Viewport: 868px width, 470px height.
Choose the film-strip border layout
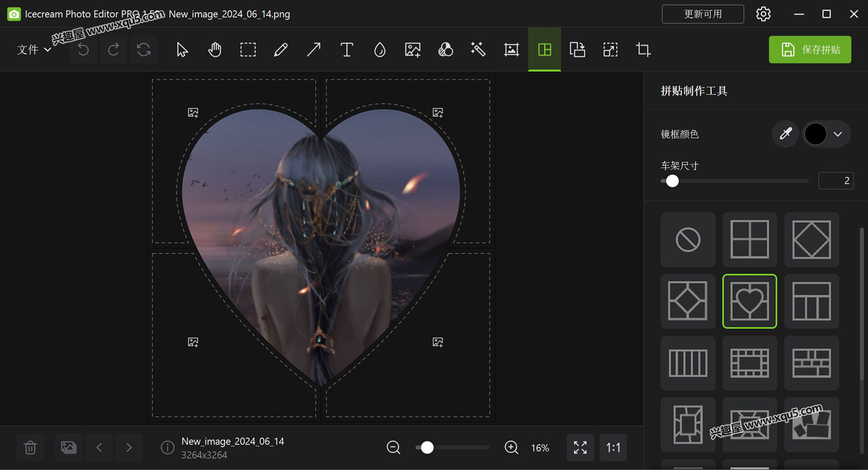pyautogui.click(x=750, y=363)
